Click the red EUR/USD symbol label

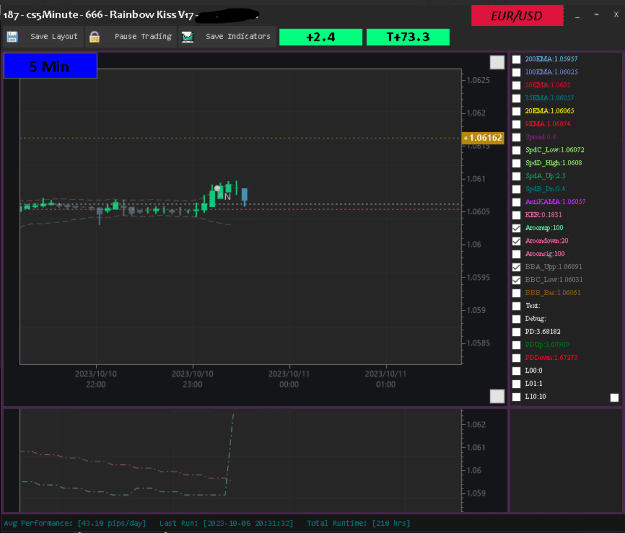pos(517,16)
